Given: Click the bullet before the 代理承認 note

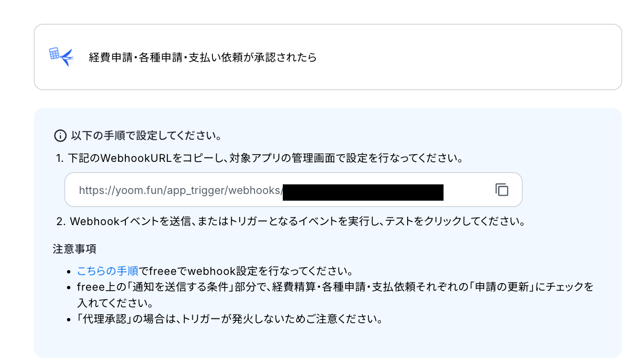Looking at the screenshot, I should [x=70, y=319].
